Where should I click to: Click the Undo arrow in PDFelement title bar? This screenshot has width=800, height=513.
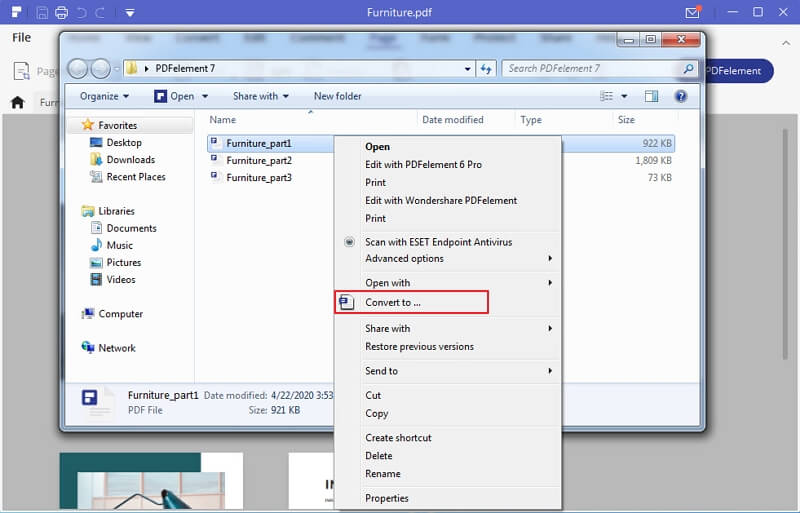coord(81,12)
